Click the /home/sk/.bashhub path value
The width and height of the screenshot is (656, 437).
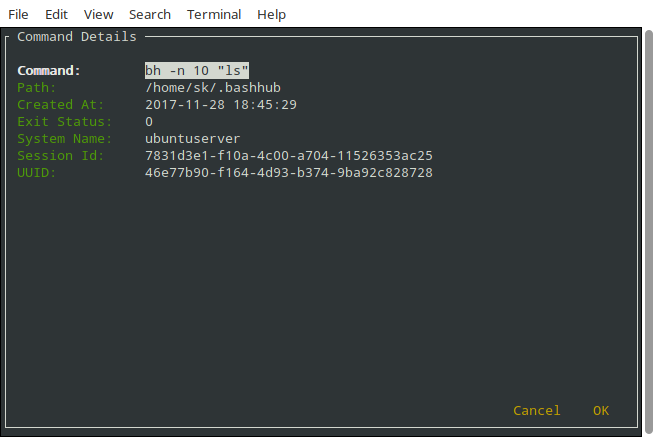(213, 88)
